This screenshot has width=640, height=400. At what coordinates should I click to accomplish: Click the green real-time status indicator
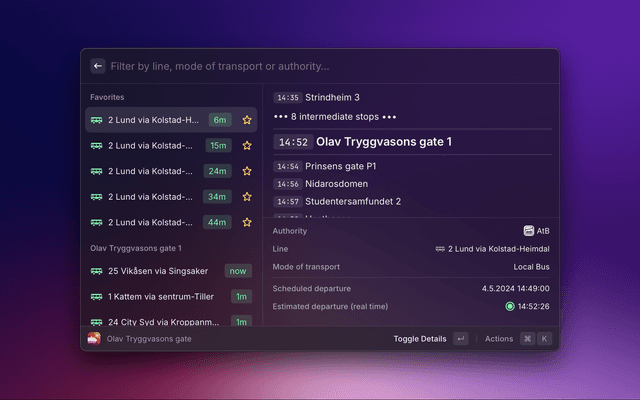[x=510, y=306]
